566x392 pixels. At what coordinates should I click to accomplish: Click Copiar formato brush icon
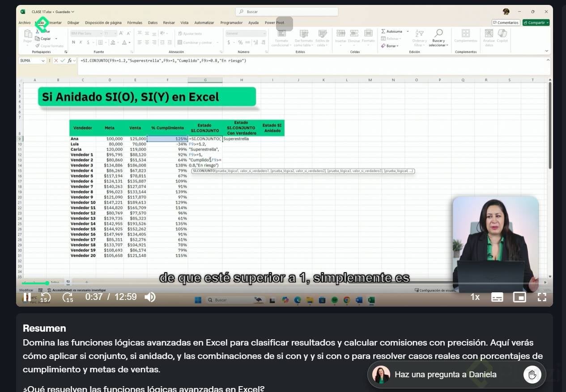click(x=38, y=46)
